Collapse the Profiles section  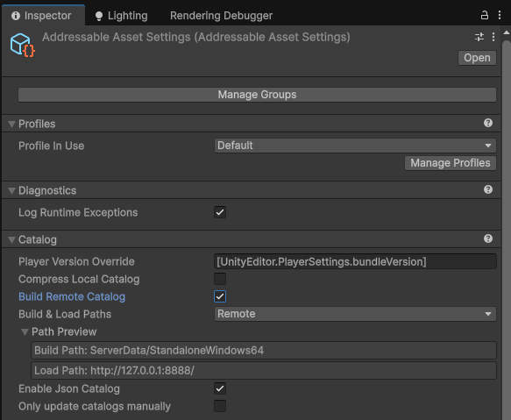pos(11,124)
